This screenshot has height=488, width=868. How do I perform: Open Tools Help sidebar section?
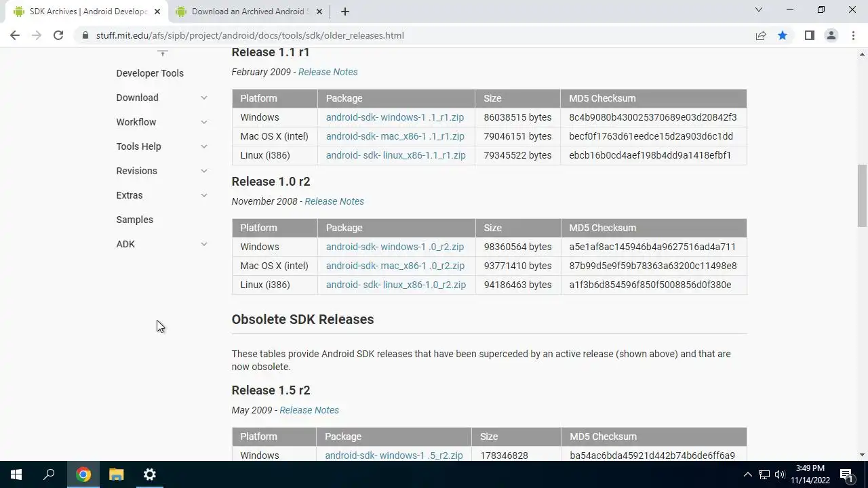[x=138, y=146]
